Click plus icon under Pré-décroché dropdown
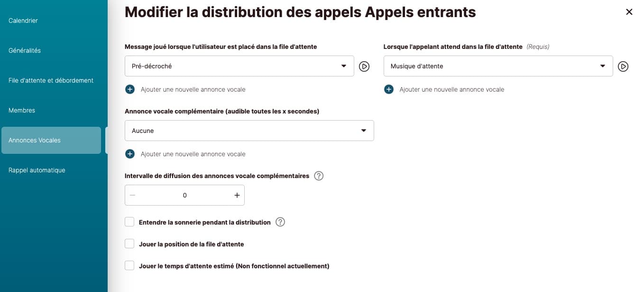 click(x=130, y=89)
